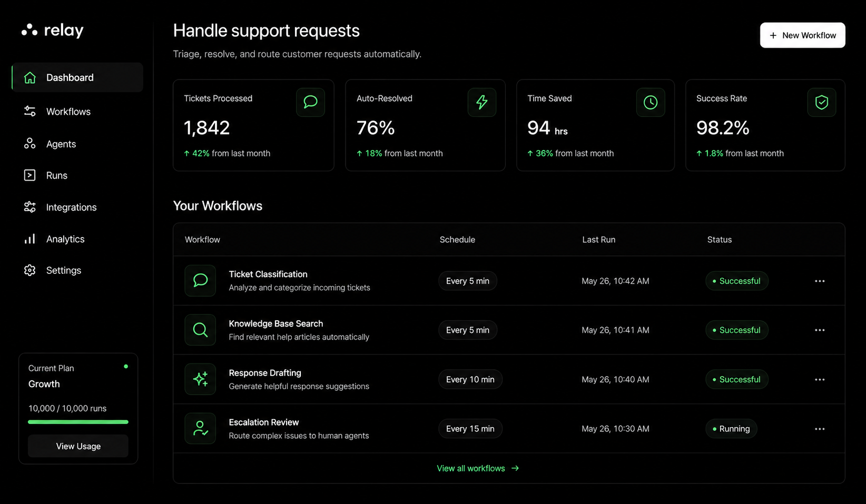Click the 94 hrs time saved value
Screen dimensions: 866x504
[547, 128]
